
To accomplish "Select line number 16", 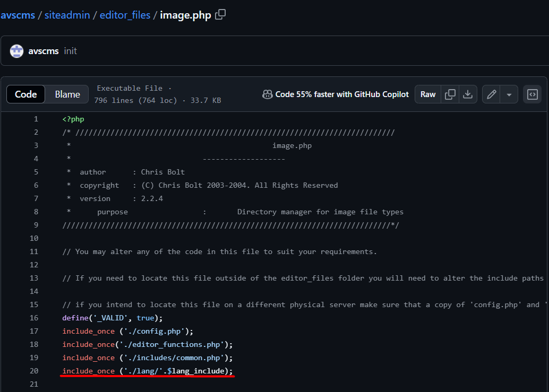I will point(34,318).
